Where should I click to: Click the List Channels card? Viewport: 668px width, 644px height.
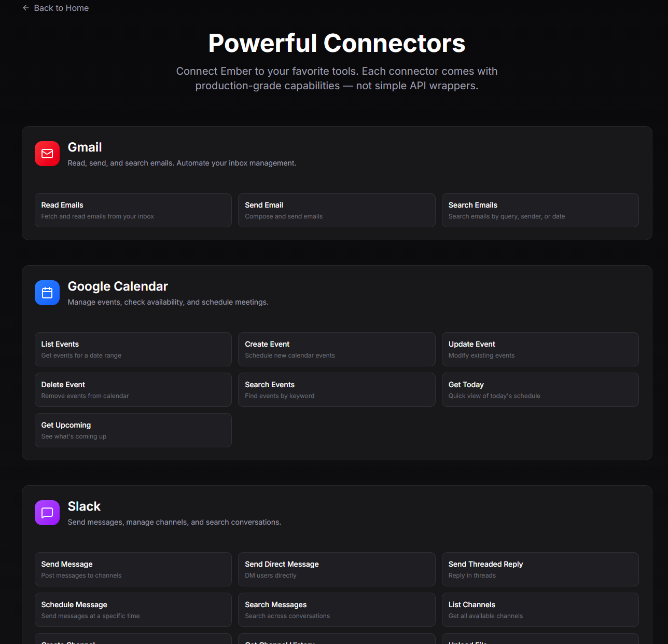[540, 610]
